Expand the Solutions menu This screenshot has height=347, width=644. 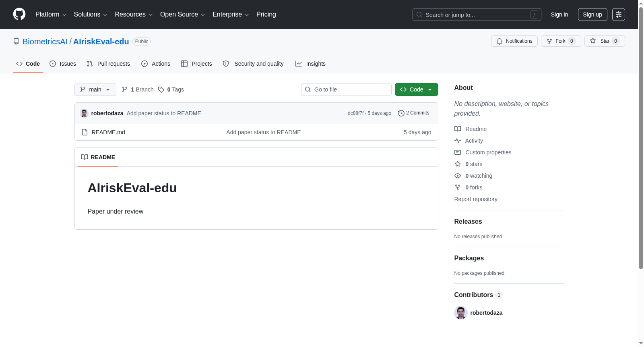(91, 15)
